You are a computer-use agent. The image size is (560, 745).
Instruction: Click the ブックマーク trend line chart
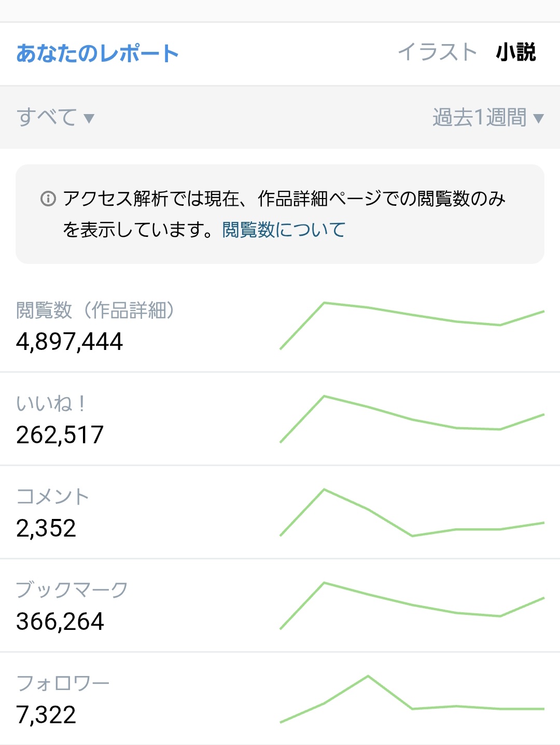point(412,606)
